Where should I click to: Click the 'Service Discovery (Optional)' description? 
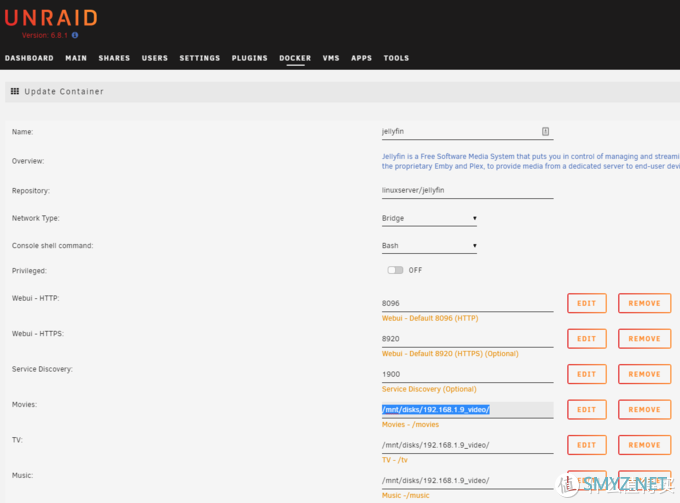(x=429, y=389)
